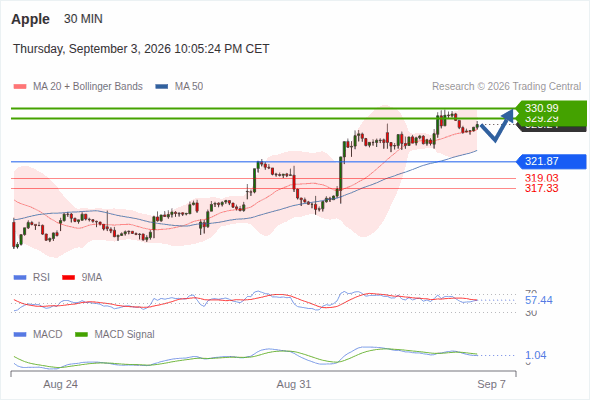Select the green 330.99 resistance price tag
The height and width of the screenshot is (400, 590).
[x=551, y=108]
